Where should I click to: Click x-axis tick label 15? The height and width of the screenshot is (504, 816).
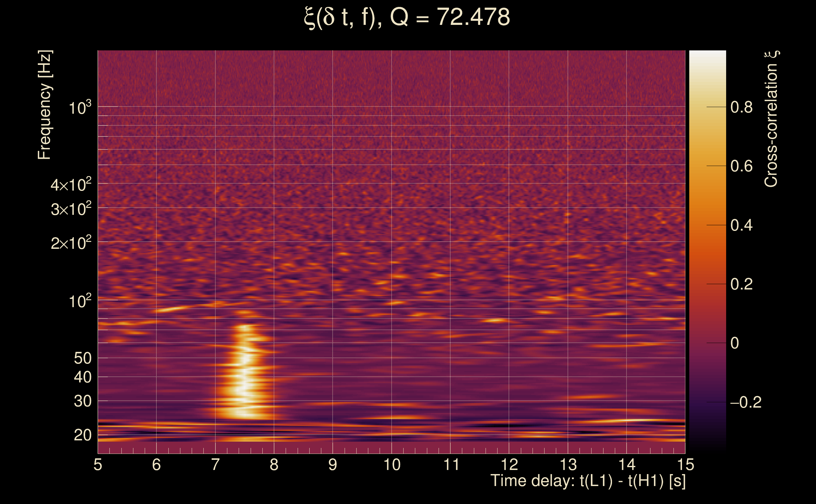685,464
